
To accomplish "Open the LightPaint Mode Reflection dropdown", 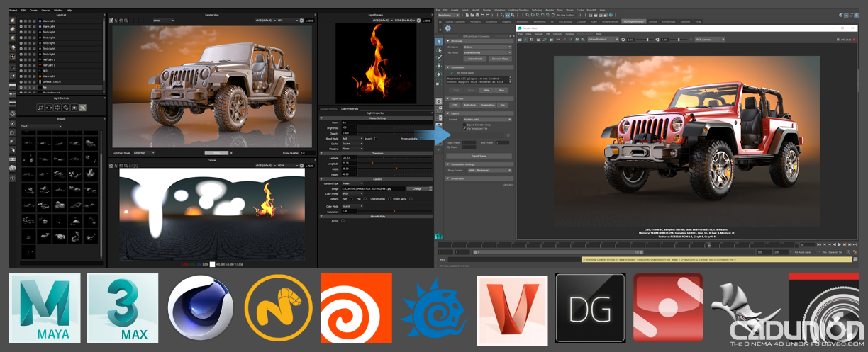I will pos(145,152).
